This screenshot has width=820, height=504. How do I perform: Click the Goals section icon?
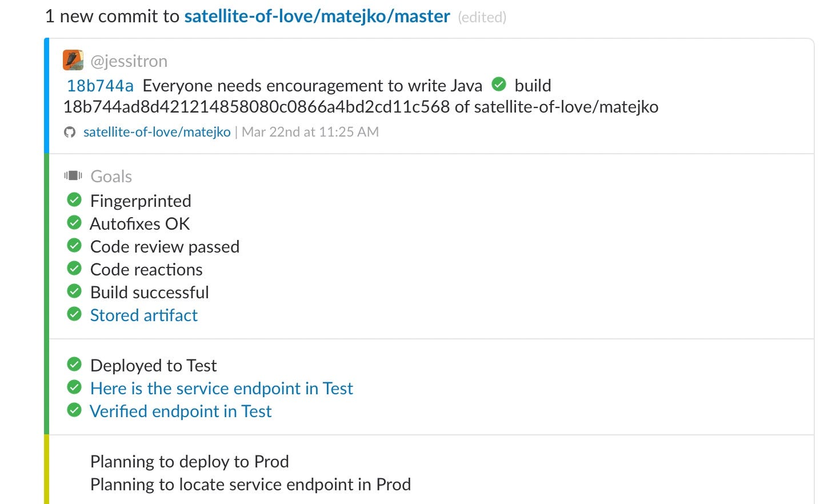pos(73,176)
